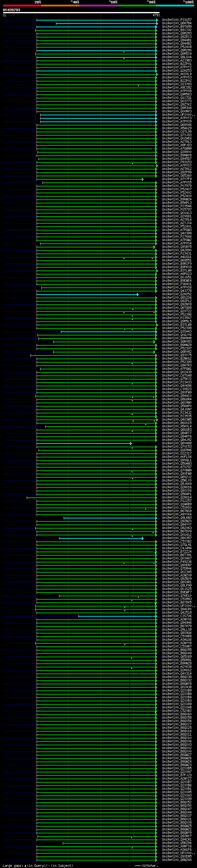Select hit label UniRef100_Q9LKN3
The width and height of the screenshot is (197, 868).
176,518
